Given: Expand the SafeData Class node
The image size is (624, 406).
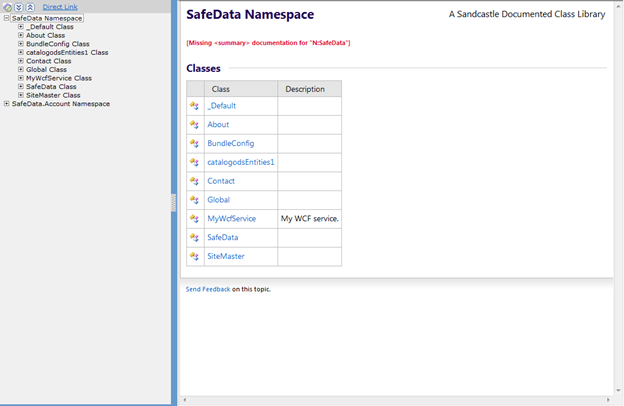Looking at the screenshot, I should 21,86.
